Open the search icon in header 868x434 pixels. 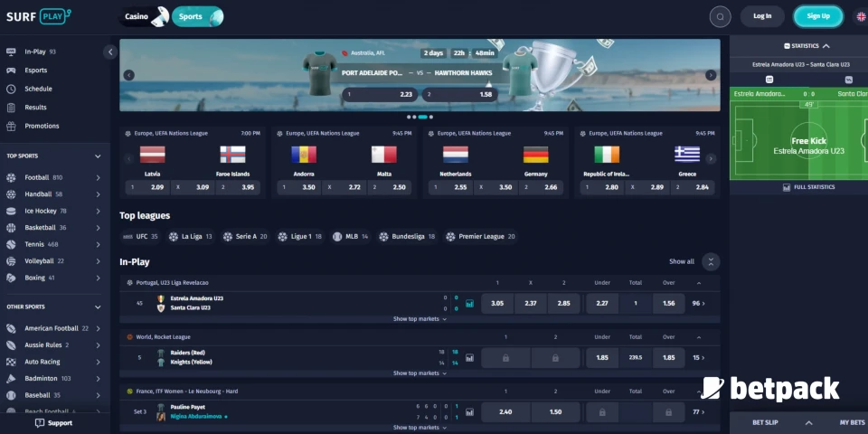(721, 16)
